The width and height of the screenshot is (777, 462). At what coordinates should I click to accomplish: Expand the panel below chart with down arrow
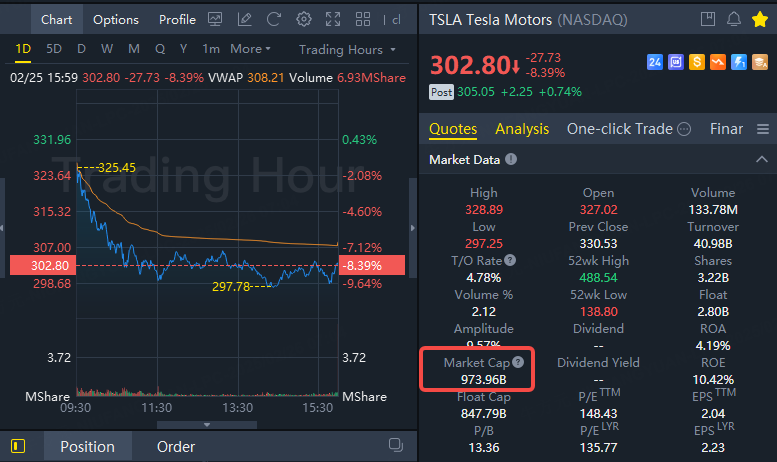pos(207,425)
